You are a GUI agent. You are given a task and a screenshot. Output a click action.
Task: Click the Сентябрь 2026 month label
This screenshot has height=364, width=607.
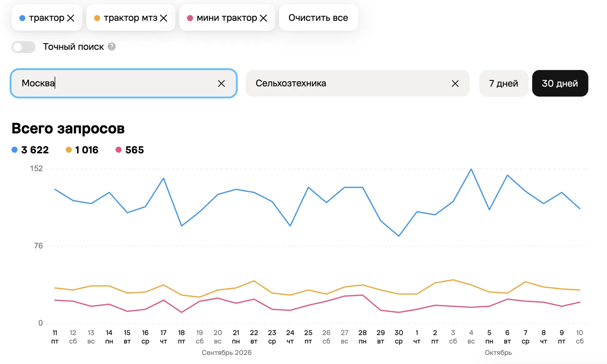(x=226, y=353)
